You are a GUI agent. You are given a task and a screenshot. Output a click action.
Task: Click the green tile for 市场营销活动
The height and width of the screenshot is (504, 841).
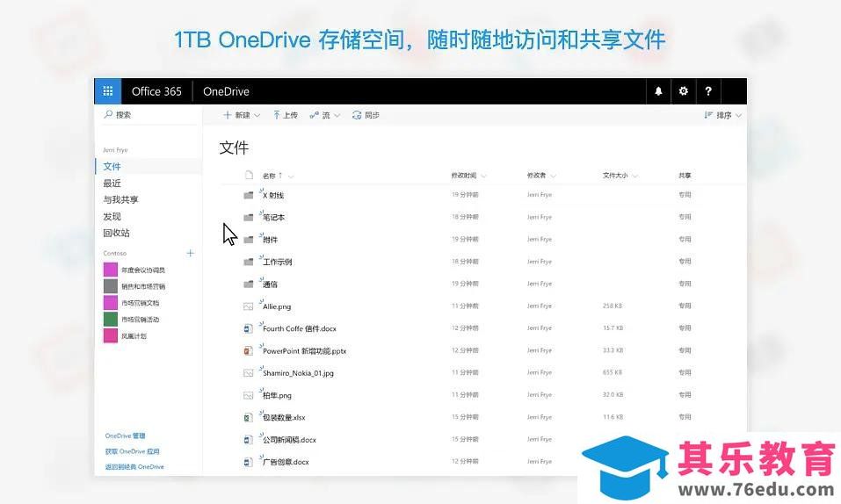tap(111, 319)
